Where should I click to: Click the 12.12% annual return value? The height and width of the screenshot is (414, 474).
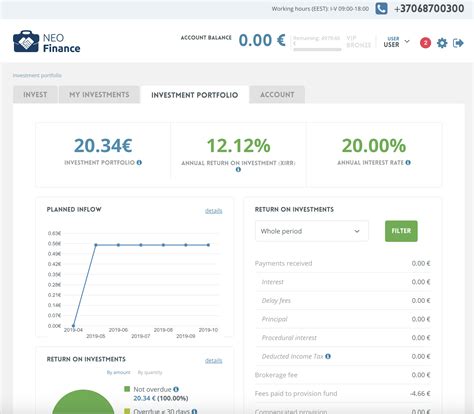238,146
